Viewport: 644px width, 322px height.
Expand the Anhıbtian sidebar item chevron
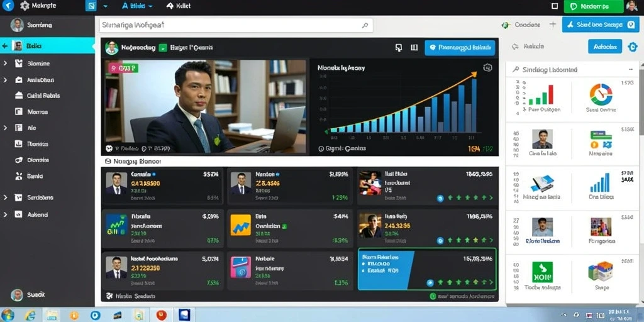coord(5,80)
